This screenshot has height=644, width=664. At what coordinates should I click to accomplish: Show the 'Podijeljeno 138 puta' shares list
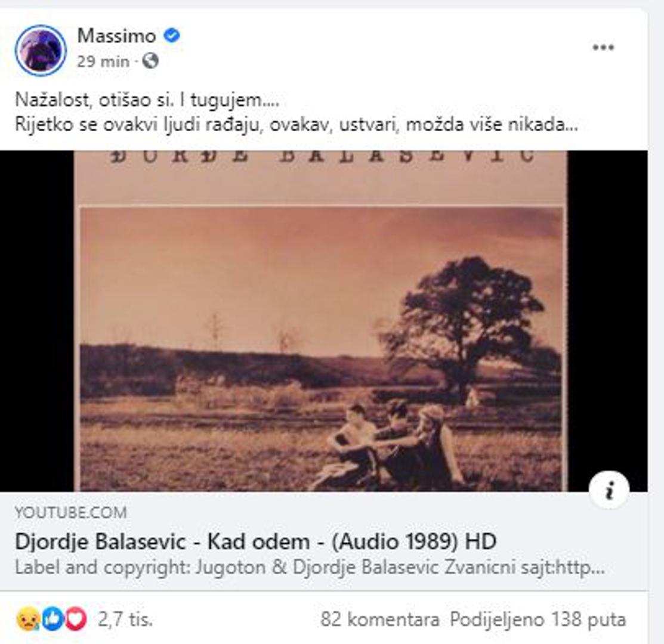tap(538, 620)
